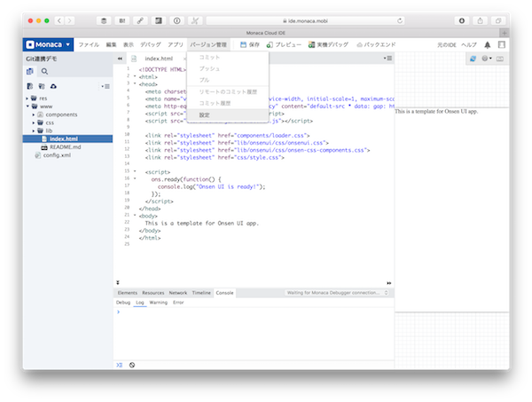This screenshot has width=532, height=402.
Task: Select index.html in the file tree
Action: point(68,138)
